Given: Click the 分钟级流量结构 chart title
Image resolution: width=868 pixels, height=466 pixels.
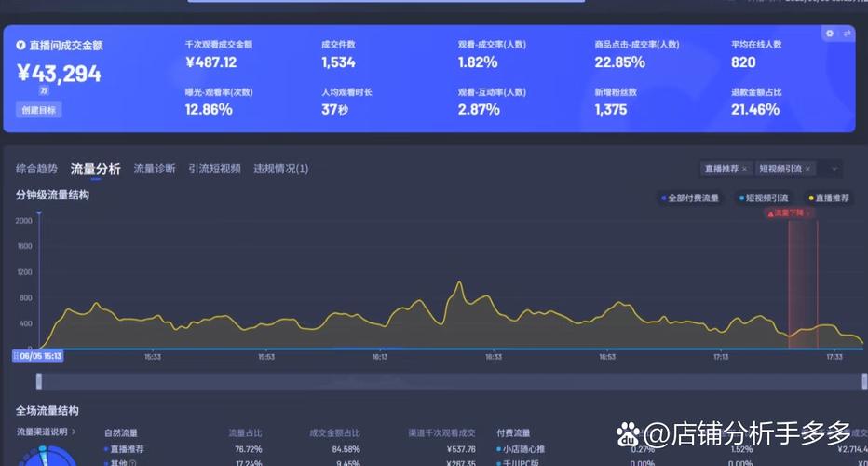Looking at the screenshot, I should (52, 195).
